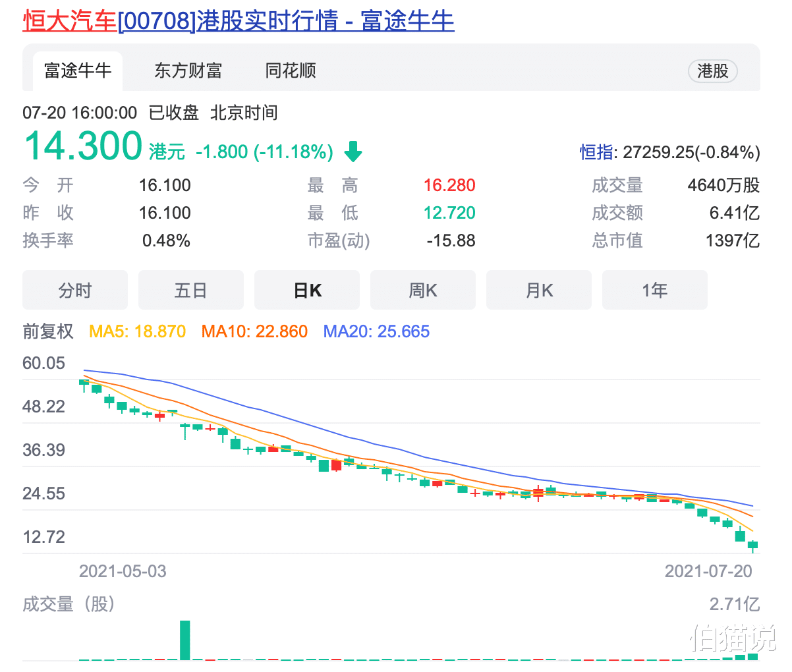Click the current price 14.300
This screenshot has width=792, height=672.
pyautogui.click(x=83, y=146)
